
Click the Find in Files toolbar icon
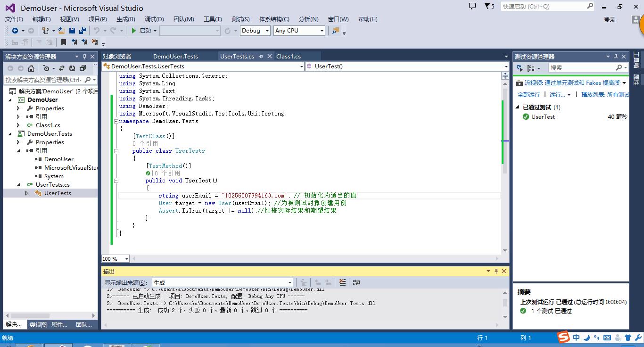click(x=336, y=31)
